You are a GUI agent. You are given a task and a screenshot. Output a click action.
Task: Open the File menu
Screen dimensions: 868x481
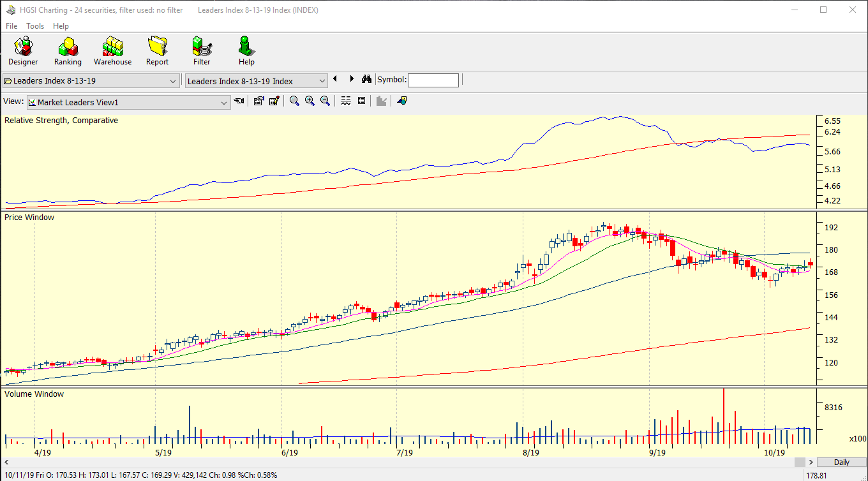coord(11,26)
